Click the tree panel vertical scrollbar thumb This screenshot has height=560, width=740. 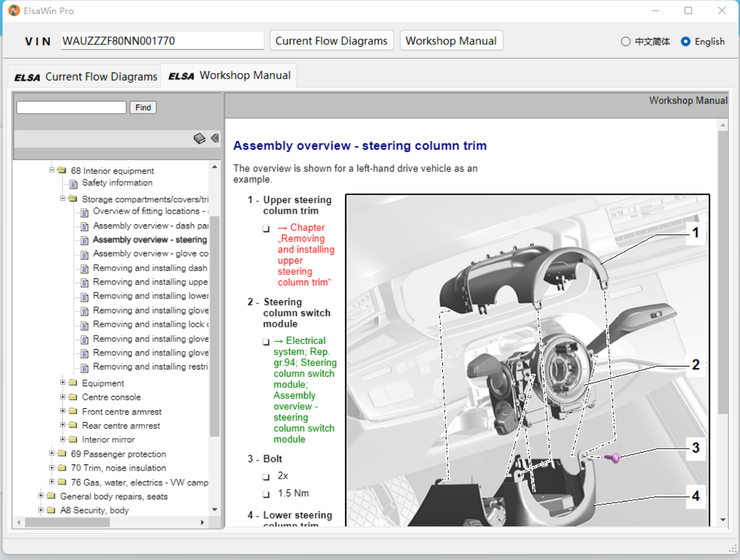point(214,326)
